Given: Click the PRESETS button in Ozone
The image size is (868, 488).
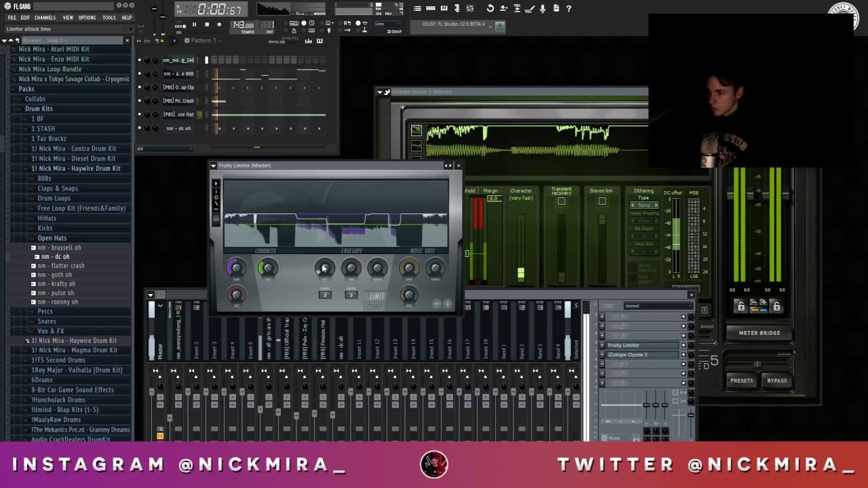Looking at the screenshot, I should (x=741, y=380).
